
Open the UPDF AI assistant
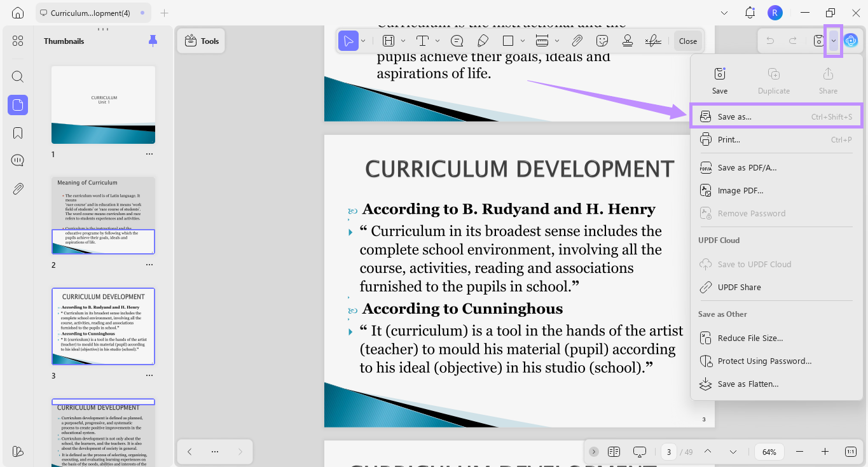tap(851, 41)
